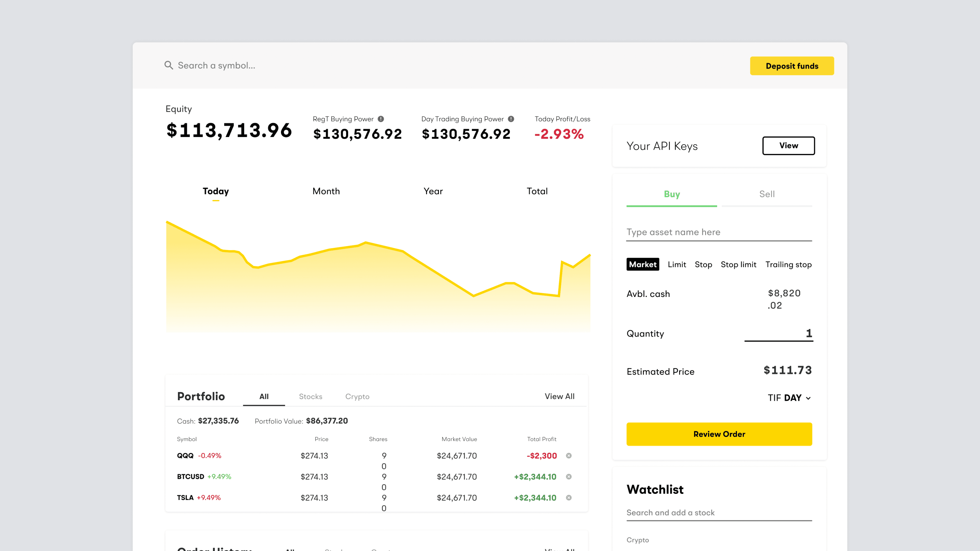
Task: Click the Deposit funds button
Action: tap(792, 66)
